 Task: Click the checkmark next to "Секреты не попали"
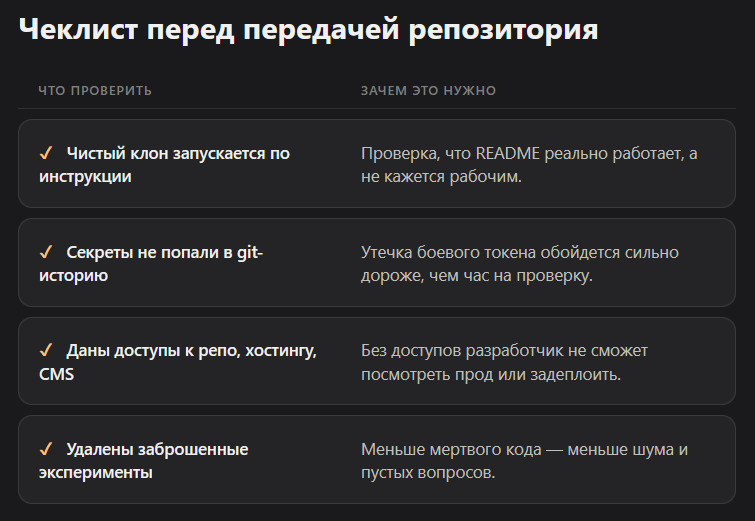(x=46, y=252)
